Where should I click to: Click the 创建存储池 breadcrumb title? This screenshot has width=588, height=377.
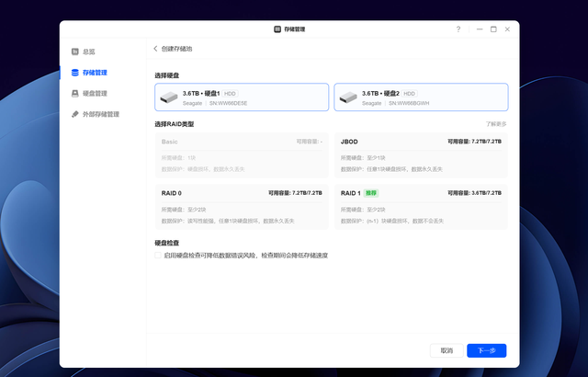click(x=176, y=49)
